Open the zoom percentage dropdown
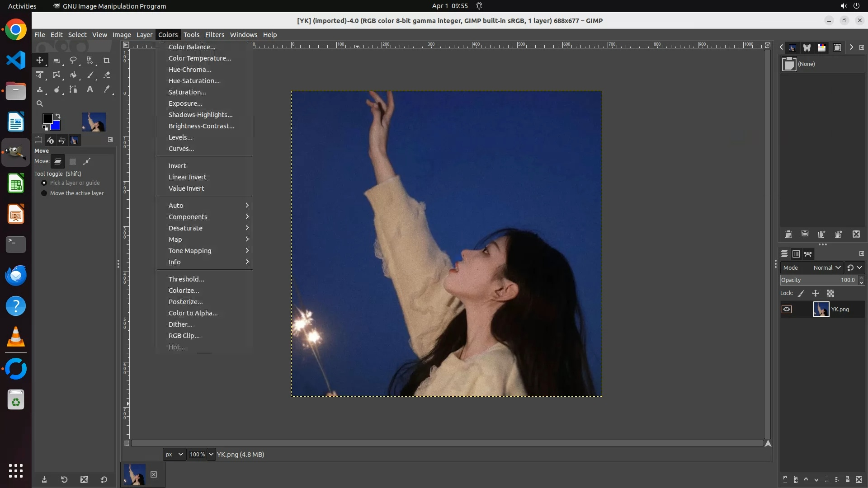Image resolution: width=868 pixels, height=488 pixels. [211, 454]
